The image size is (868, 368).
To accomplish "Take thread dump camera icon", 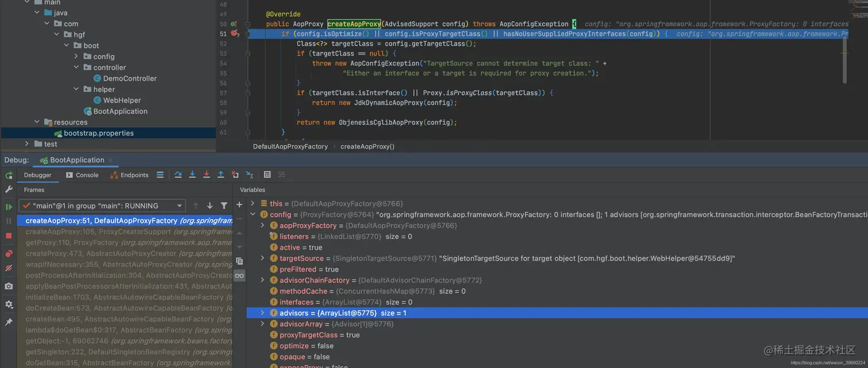I will tap(9, 286).
